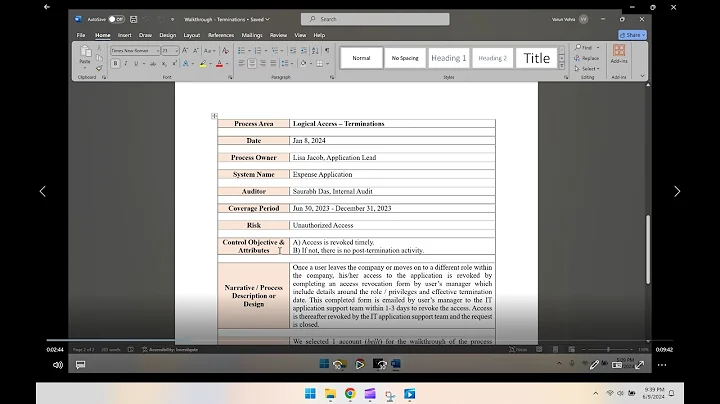
Task: Apply the Heading 1 style
Action: point(449,58)
